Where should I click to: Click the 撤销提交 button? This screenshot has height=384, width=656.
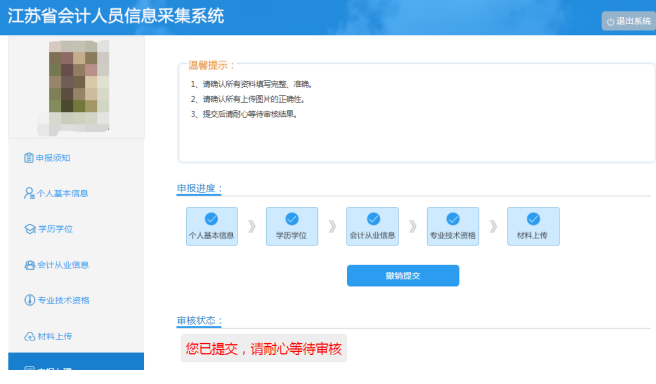[403, 276]
